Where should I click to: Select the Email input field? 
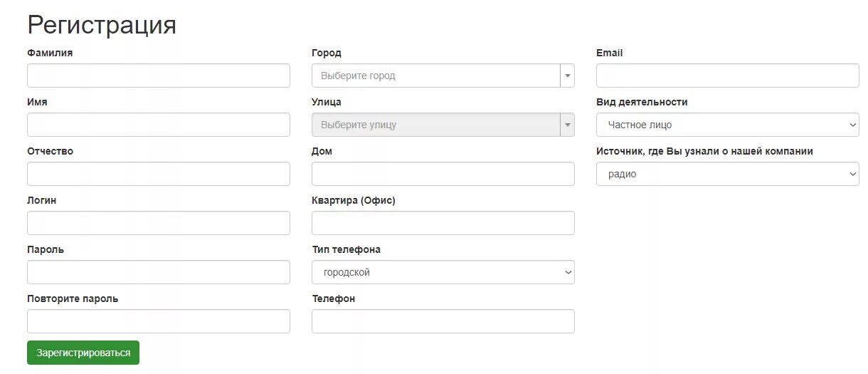click(x=727, y=76)
